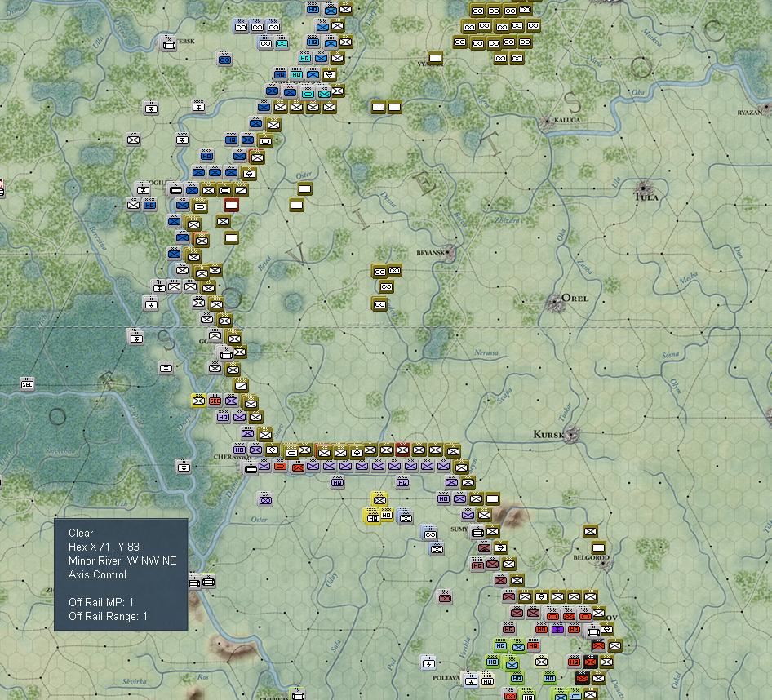Select the isolated dark-red motorized counter

(445, 597)
